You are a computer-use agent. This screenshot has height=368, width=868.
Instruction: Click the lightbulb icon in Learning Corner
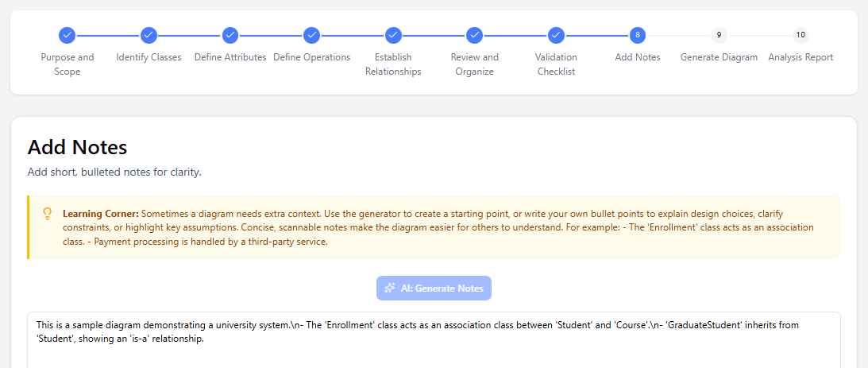[47, 214]
